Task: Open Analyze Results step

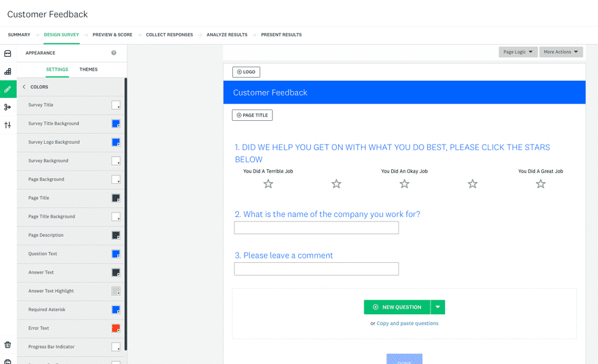Action: point(227,35)
